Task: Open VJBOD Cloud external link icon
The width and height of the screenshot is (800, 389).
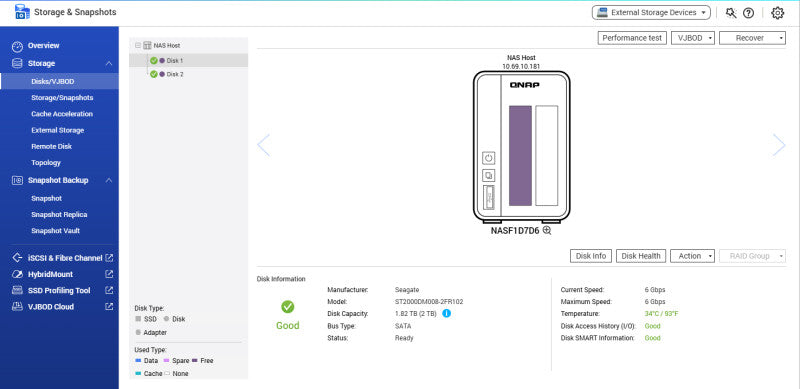Action: coord(109,307)
